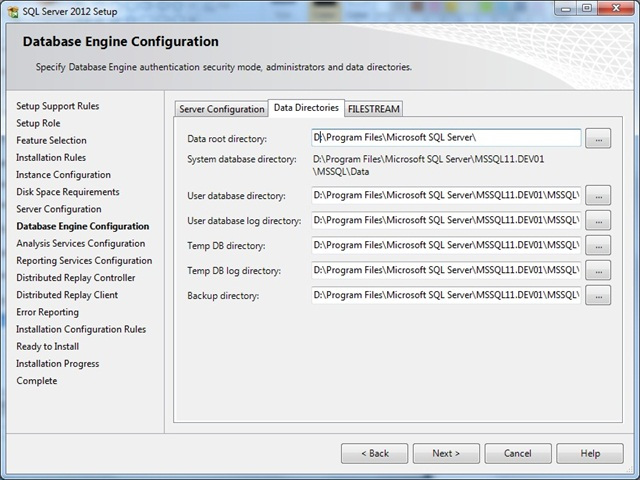The width and height of the screenshot is (640, 480).
Task: Click the Data root directory field
Action: click(446, 138)
